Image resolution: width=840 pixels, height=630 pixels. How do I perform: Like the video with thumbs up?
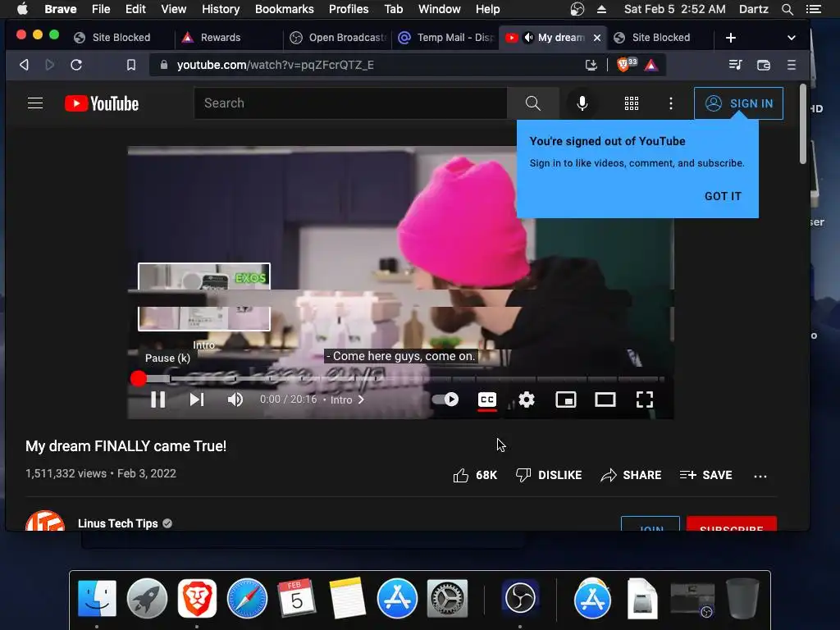475,475
